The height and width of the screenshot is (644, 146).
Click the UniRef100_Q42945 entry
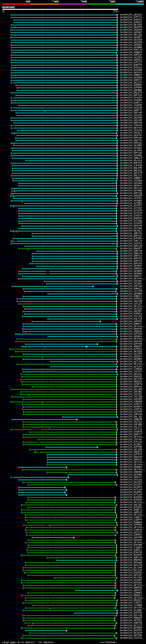tap(131, 118)
